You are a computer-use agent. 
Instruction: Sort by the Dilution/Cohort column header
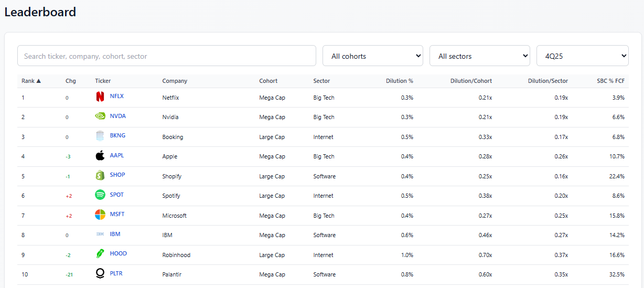471,81
